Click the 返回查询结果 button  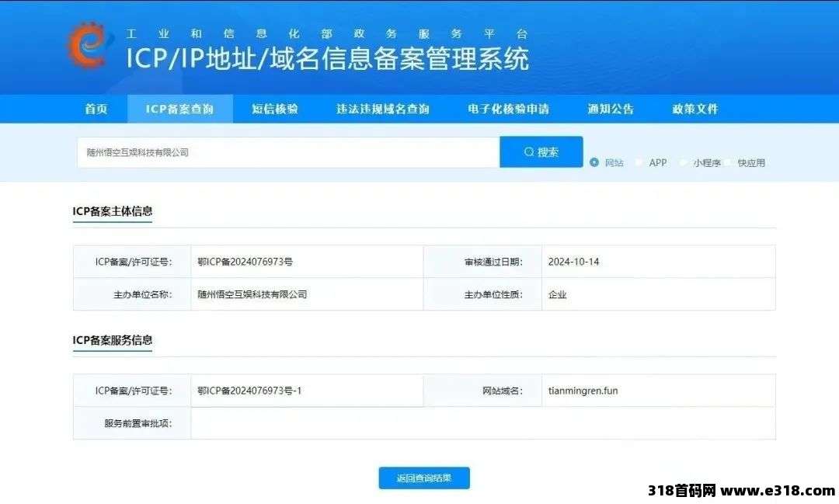[424, 478]
